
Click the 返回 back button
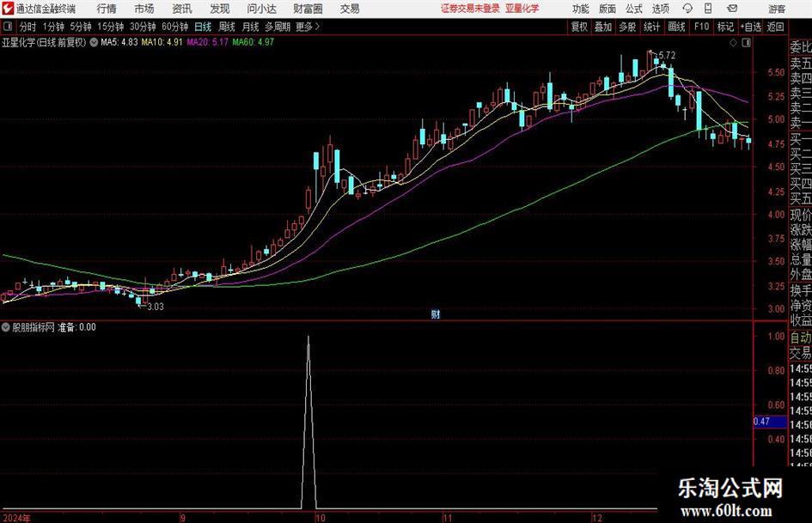(x=775, y=27)
